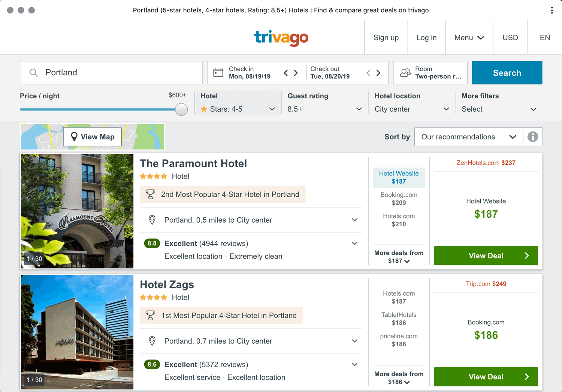This screenshot has width=562, height=392.
Task: Click the 8.8 rating badge
Action: click(x=152, y=243)
